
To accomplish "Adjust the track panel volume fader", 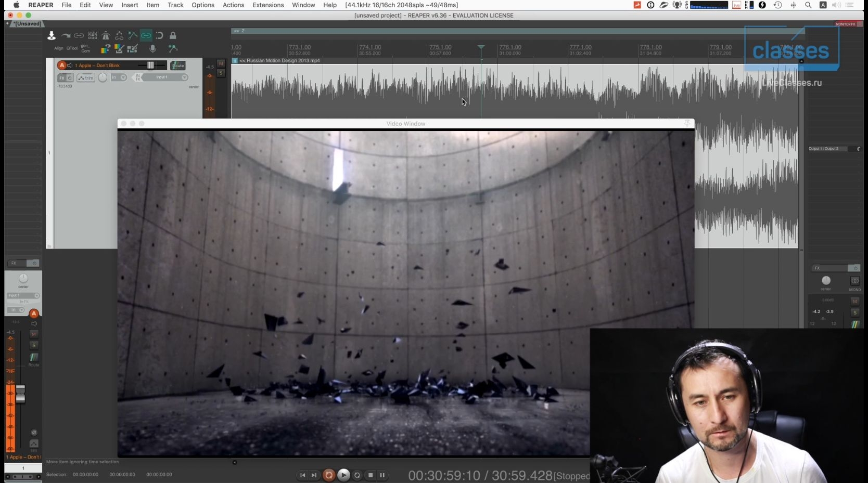I will (150, 65).
